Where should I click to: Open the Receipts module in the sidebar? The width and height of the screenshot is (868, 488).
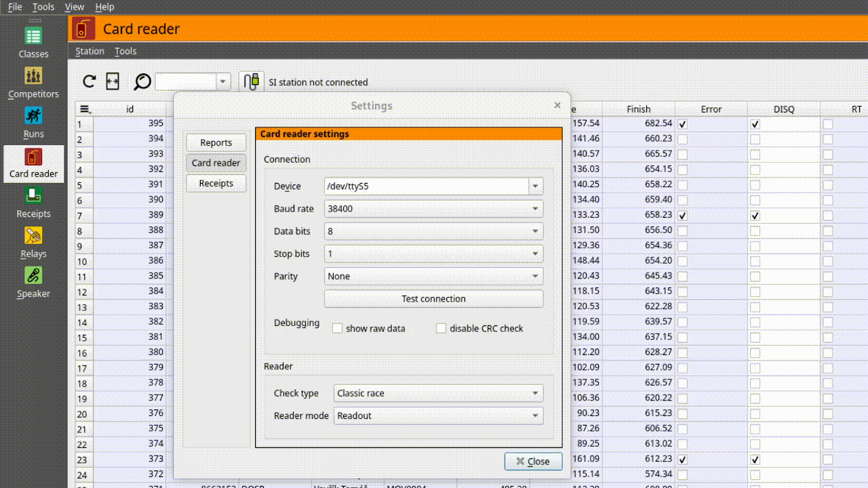(33, 203)
